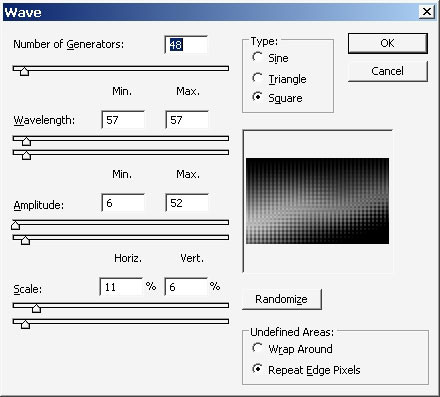The image size is (440, 397).
Task: Click the Amplitude label
Action: point(39,205)
